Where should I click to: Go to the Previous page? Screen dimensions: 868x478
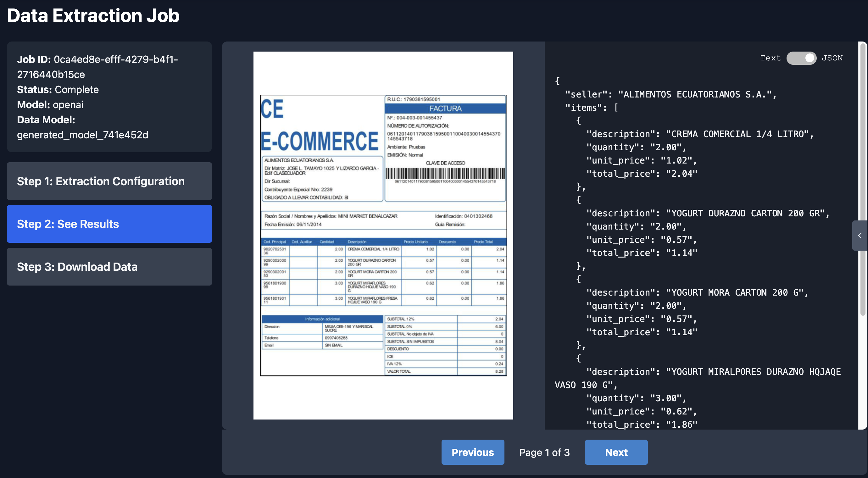coord(472,452)
